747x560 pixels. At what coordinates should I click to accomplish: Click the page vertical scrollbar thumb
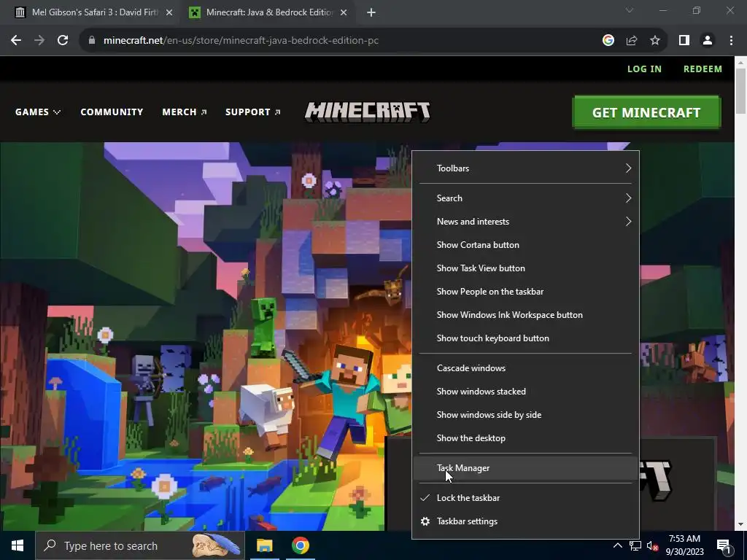(741, 91)
